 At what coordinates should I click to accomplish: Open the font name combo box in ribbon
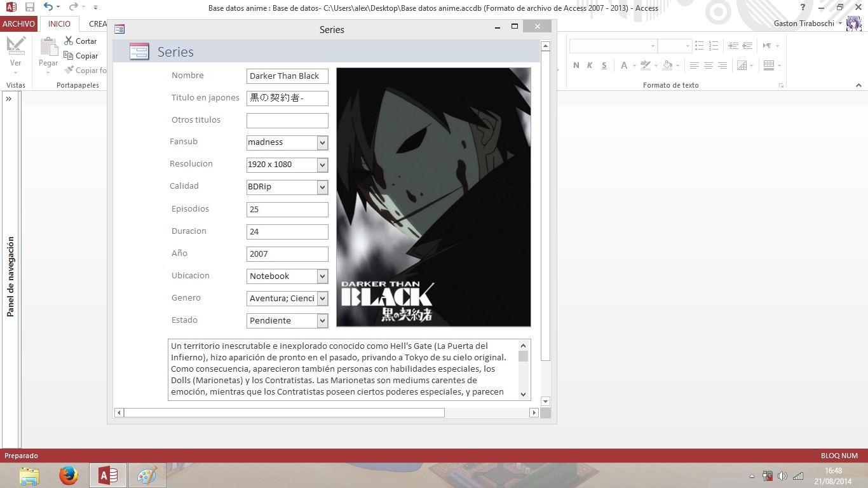(x=613, y=46)
